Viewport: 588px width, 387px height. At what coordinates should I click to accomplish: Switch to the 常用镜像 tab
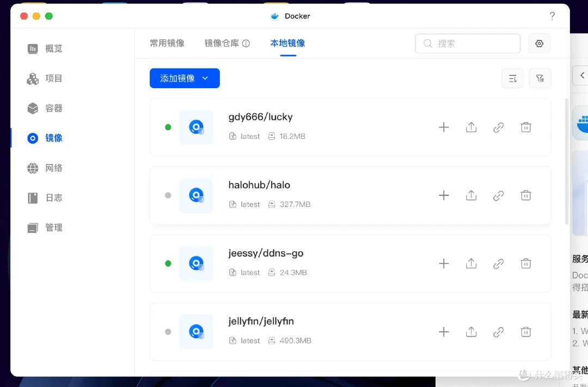tap(167, 43)
